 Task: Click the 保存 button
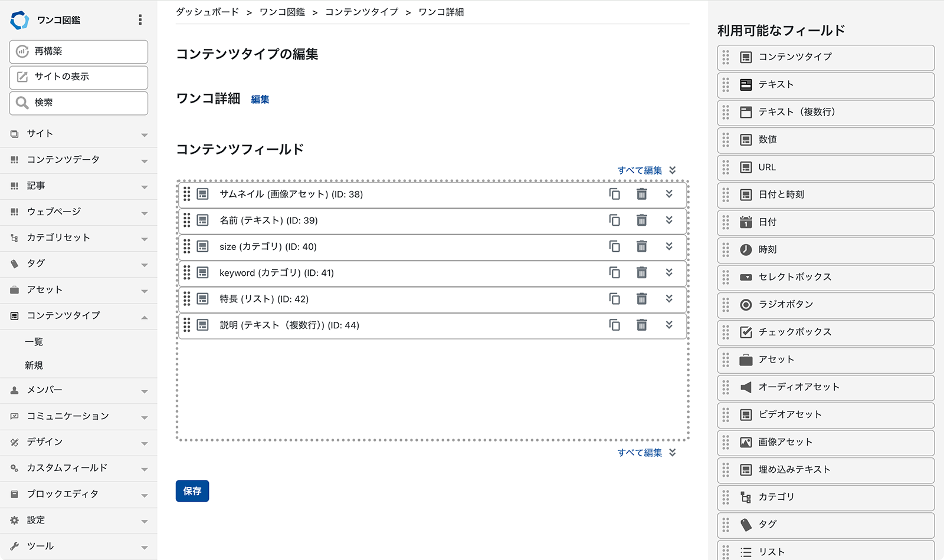click(192, 491)
